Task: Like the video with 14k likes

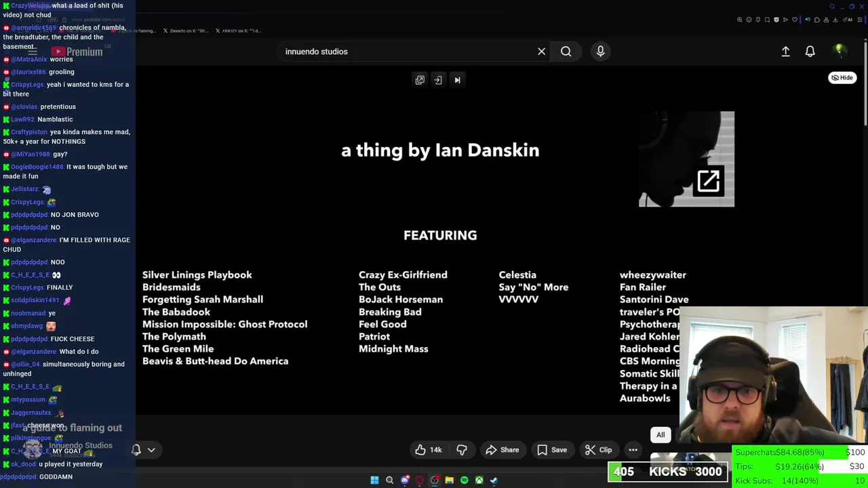Action: click(428, 450)
